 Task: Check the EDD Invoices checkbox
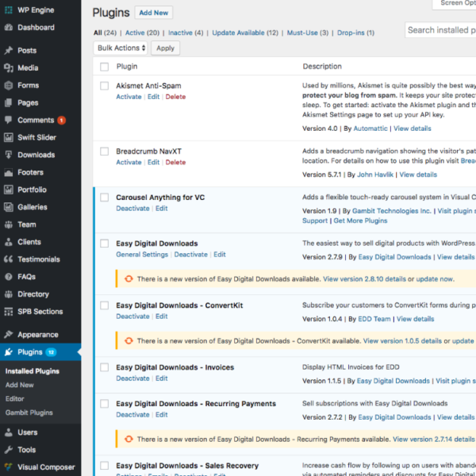click(105, 367)
